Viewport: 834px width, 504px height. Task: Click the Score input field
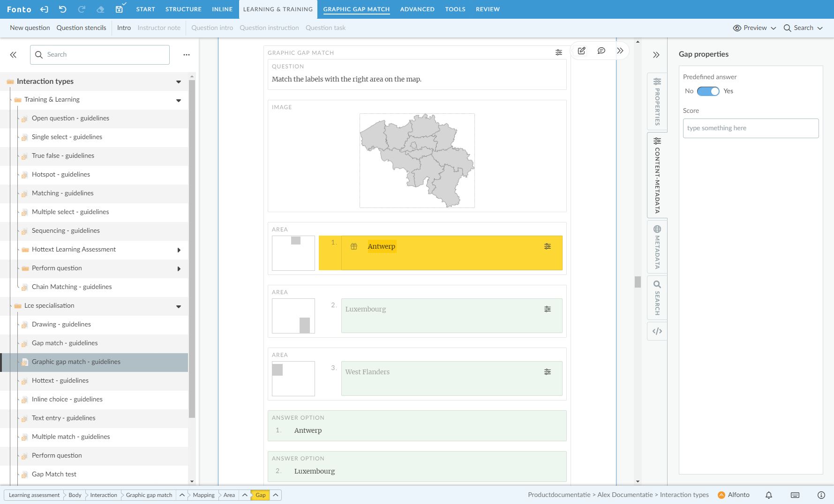[750, 128]
